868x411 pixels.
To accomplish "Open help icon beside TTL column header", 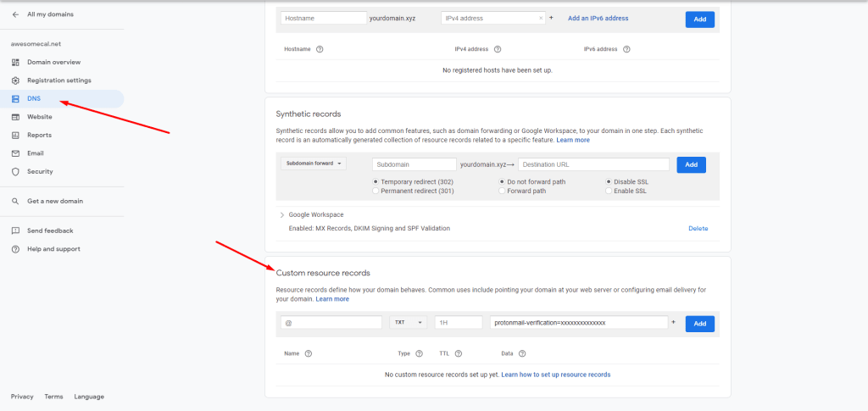I will tap(459, 353).
